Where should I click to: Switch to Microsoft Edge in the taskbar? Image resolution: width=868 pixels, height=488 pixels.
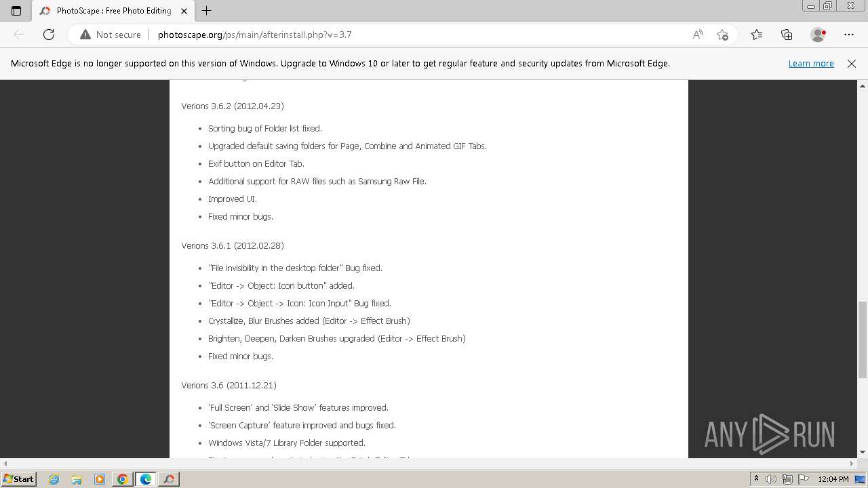click(146, 479)
